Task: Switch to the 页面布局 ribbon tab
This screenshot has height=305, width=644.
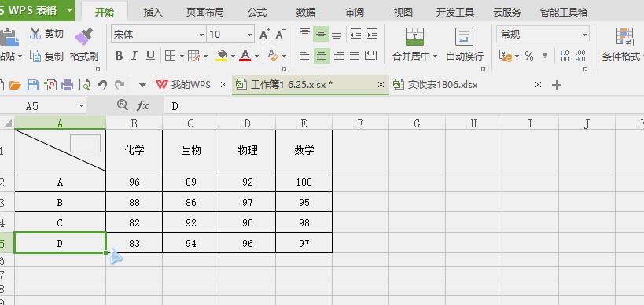Action: pyautogui.click(x=205, y=13)
